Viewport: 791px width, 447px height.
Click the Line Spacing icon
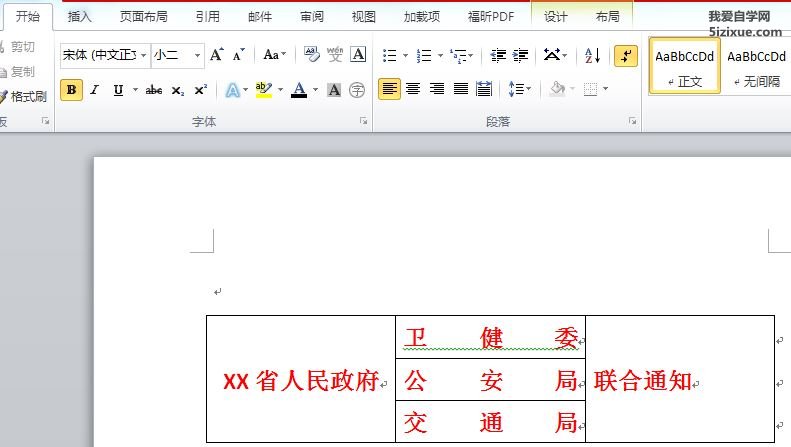(x=516, y=89)
